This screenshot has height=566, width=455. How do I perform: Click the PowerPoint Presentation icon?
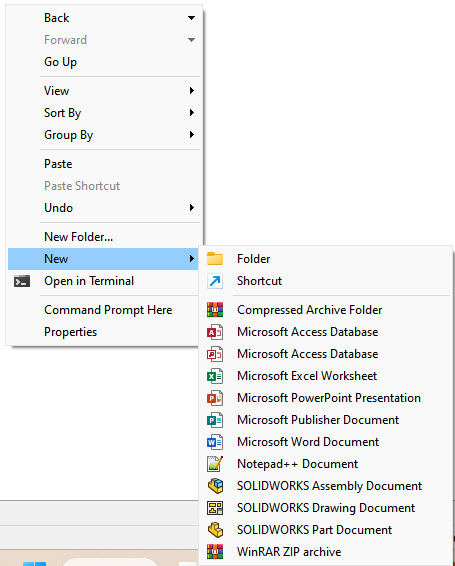(x=215, y=398)
